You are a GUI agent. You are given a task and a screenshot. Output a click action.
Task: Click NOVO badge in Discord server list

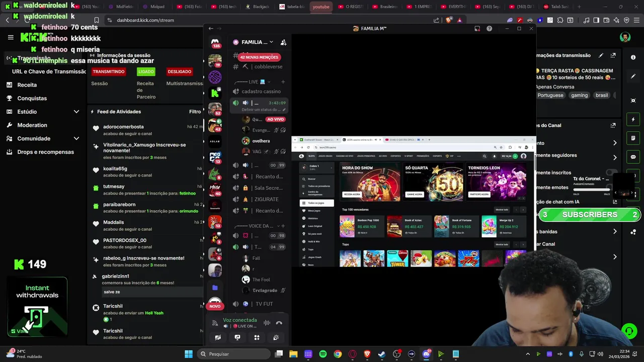point(215,306)
